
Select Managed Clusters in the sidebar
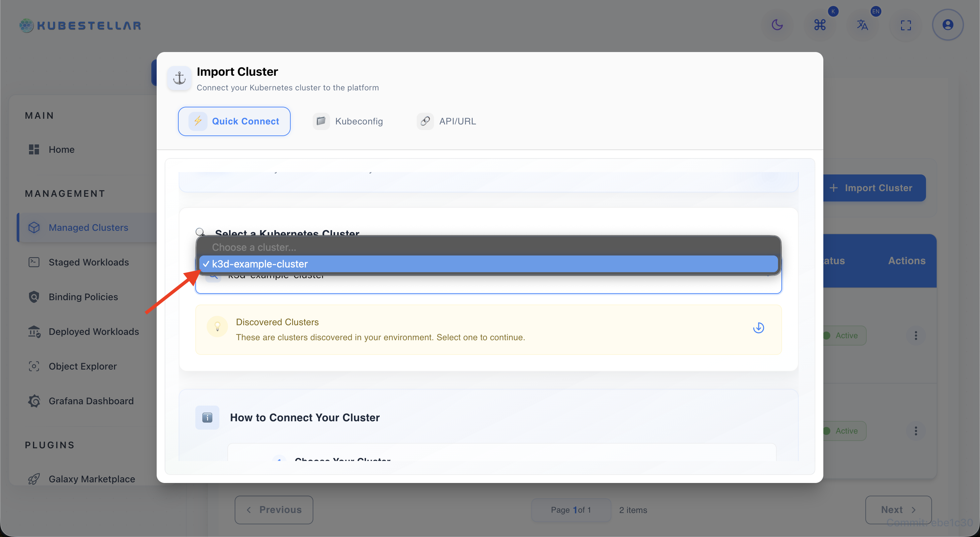(88, 227)
